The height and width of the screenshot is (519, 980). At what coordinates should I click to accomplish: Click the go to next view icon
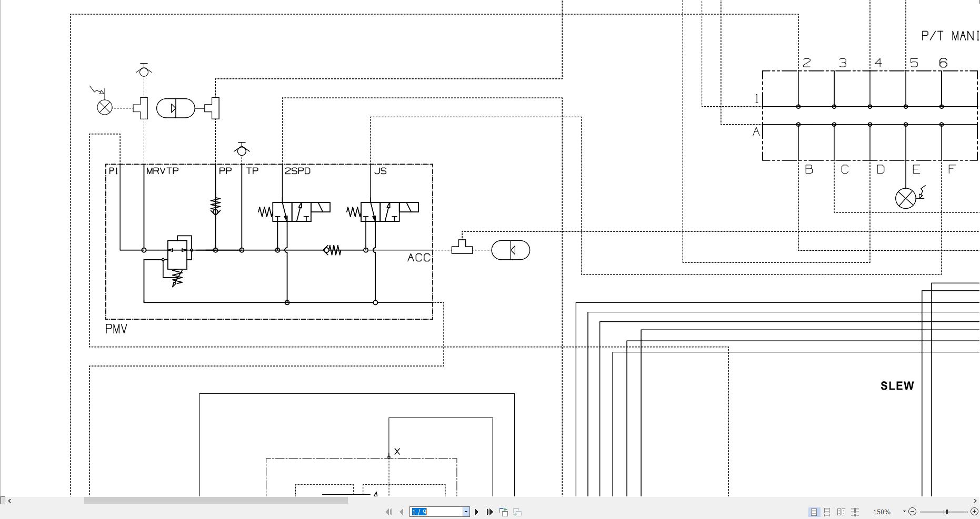click(517, 512)
